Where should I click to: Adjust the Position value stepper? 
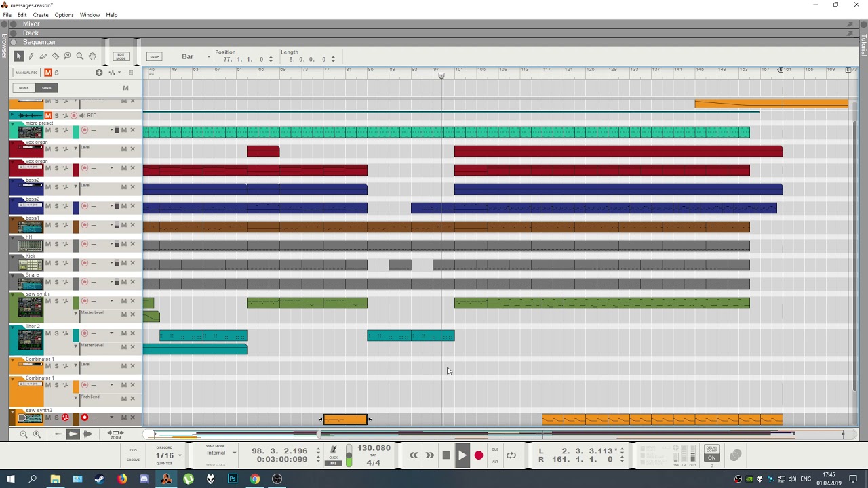pos(271,60)
